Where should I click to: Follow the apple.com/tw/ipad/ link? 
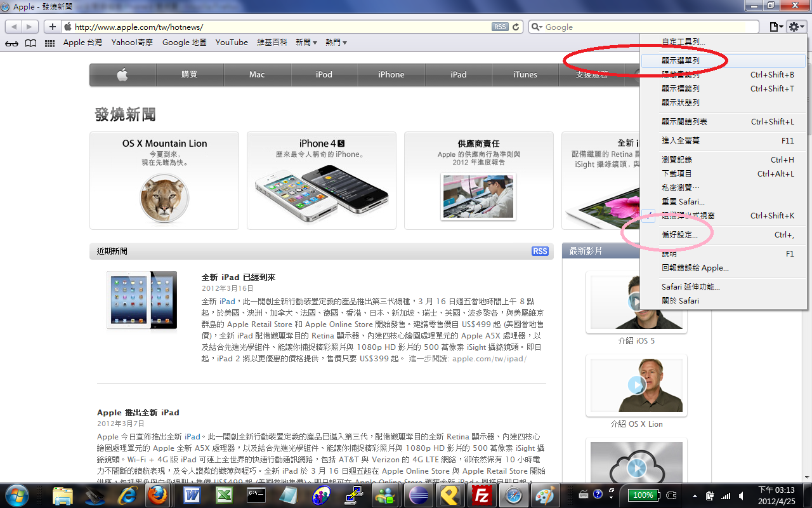[489, 359]
